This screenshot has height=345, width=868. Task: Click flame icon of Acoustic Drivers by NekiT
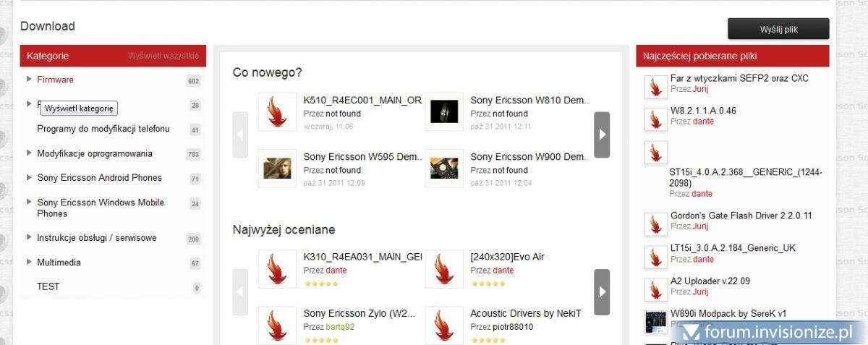pyautogui.click(x=444, y=325)
